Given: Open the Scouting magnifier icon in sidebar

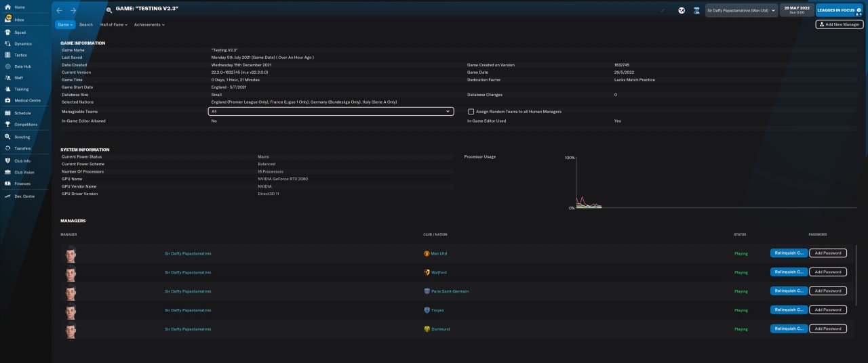Looking at the screenshot, I should [7, 137].
